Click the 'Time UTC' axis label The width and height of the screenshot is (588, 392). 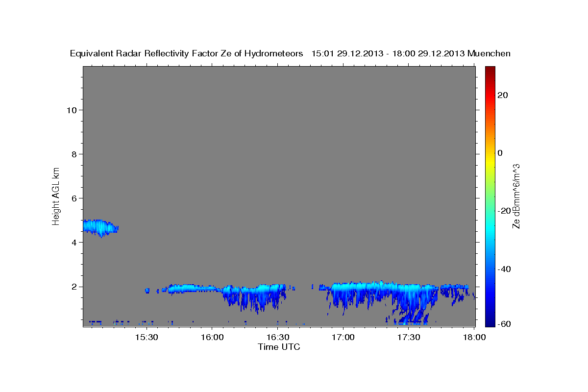279,347
